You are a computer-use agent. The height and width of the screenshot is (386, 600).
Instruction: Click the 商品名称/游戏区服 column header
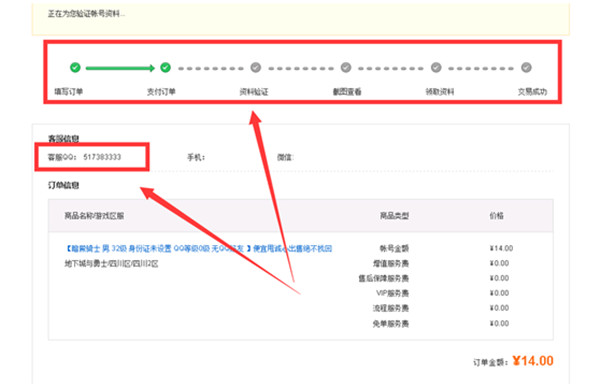[94, 216]
